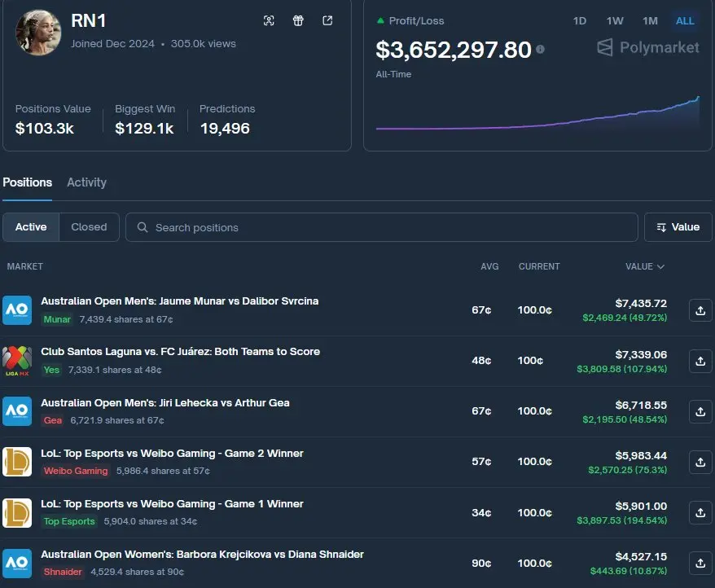Click the gift icon in profile header

pos(298,21)
